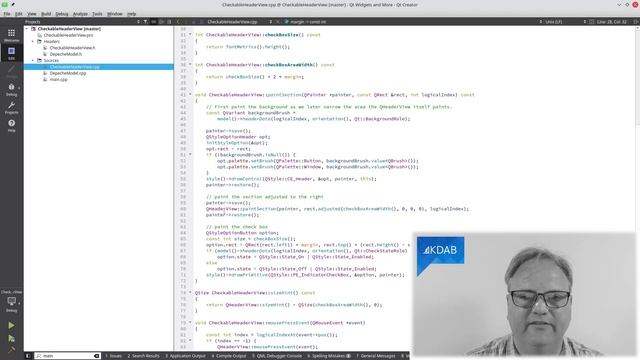The height and width of the screenshot is (360, 640).
Task: Open the Projects mode
Action: click(x=11, y=107)
